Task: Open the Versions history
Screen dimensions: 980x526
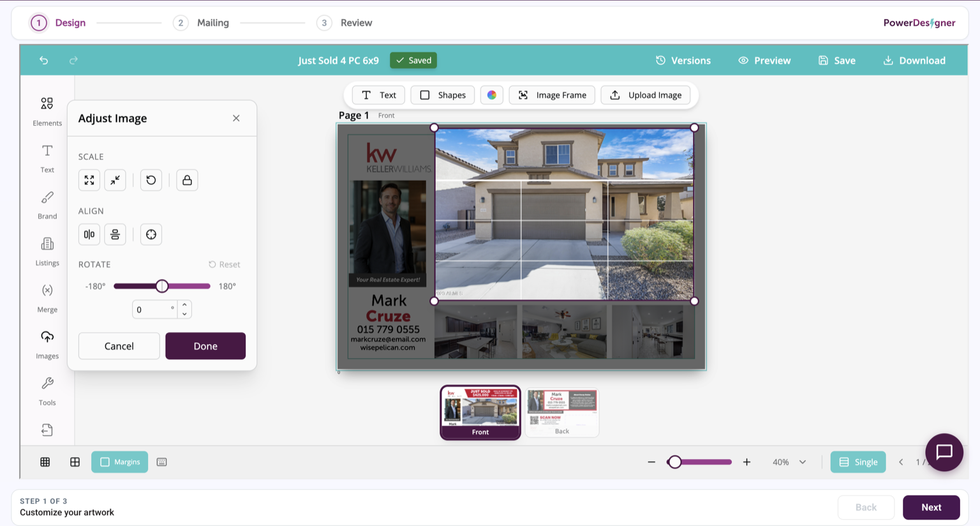Action: coord(683,60)
